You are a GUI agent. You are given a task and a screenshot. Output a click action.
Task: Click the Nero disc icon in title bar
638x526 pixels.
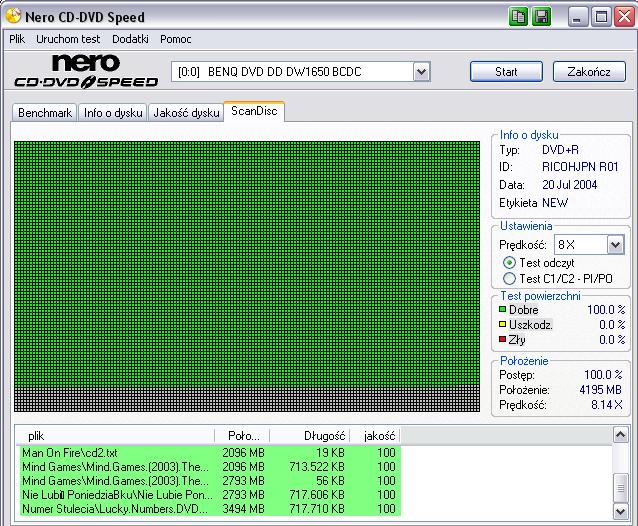[x=13, y=17]
